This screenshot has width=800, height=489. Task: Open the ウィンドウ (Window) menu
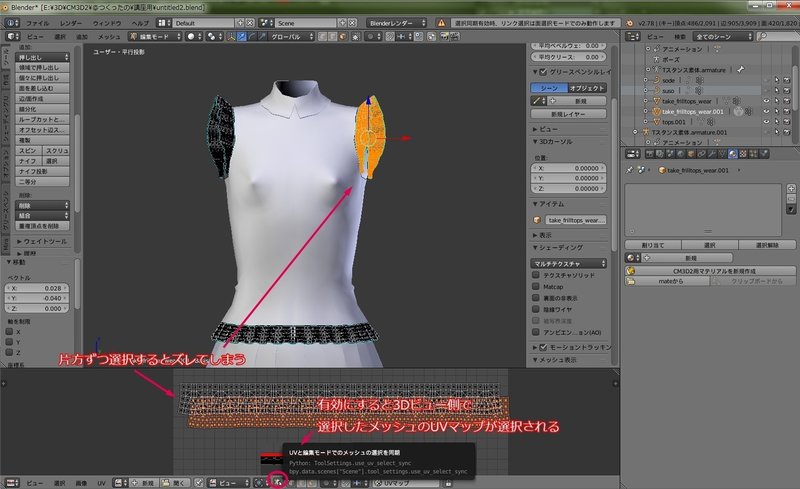coord(107,23)
